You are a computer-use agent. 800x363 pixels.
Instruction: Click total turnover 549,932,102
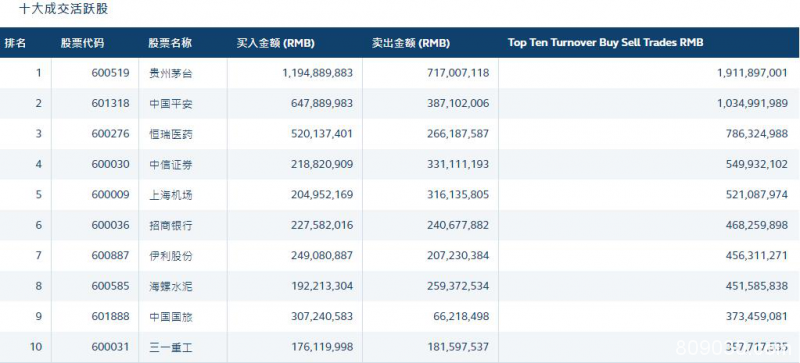[x=758, y=164]
